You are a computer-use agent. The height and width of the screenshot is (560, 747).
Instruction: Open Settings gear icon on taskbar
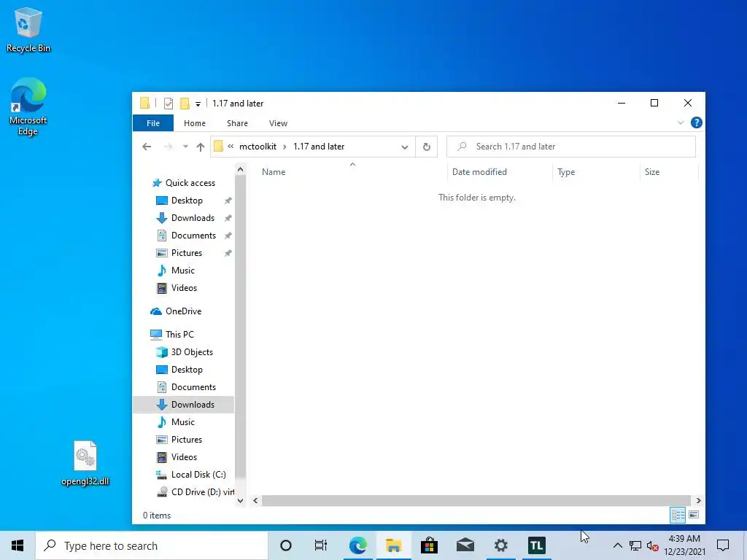click(500, 545)
